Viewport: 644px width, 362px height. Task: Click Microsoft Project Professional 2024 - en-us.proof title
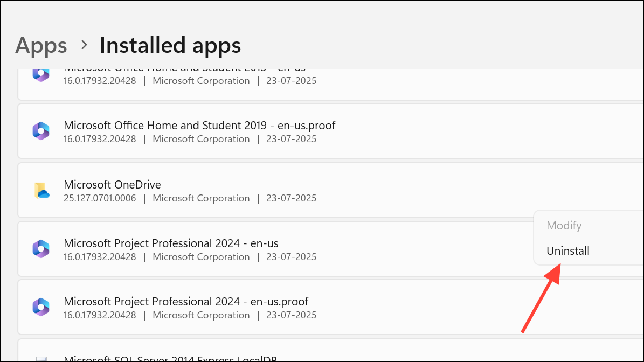click(186, 302)
